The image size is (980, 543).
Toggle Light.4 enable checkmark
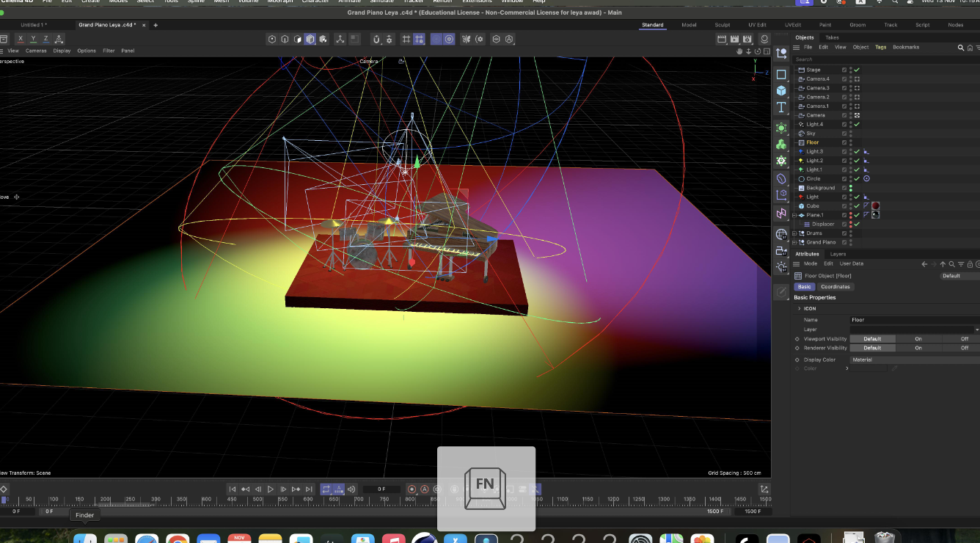click(x=857, y=124)
